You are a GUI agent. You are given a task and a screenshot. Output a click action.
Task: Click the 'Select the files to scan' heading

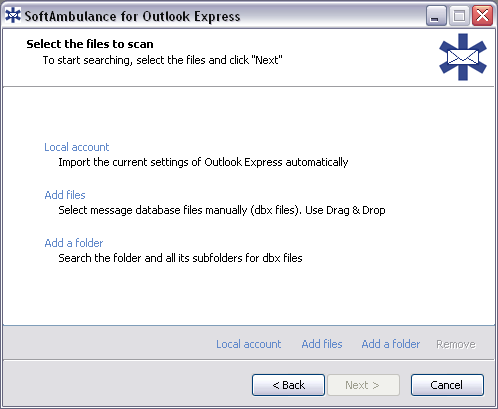click(90, 44)
